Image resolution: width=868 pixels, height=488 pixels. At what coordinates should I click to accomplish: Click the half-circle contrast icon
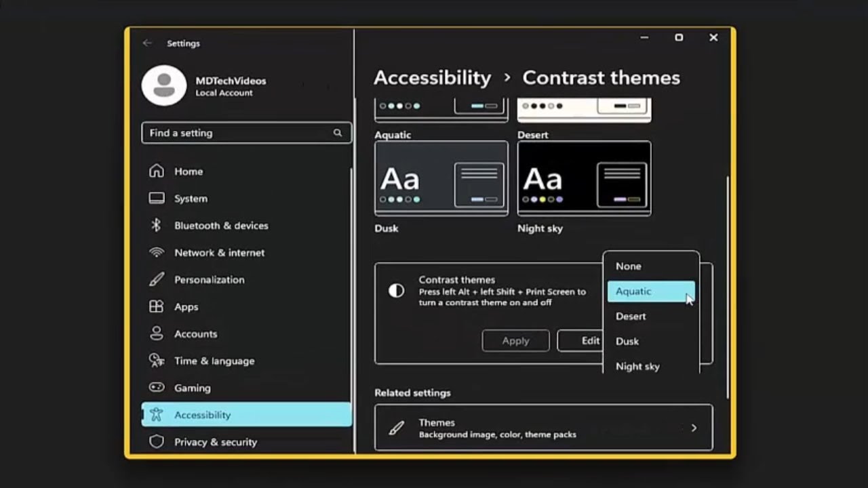(396, 291)
